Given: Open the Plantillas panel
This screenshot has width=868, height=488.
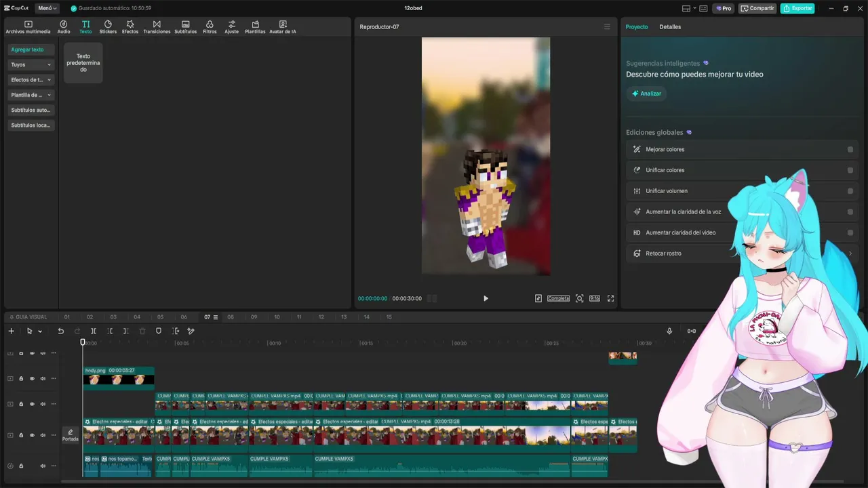Looking at the screenshot, I should point(255,27).
